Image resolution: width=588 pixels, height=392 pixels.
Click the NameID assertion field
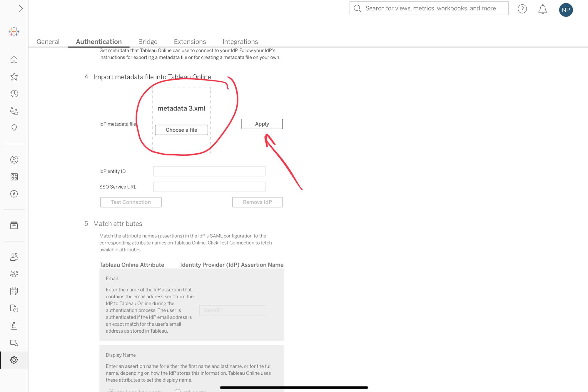click(x=233, y=310)
